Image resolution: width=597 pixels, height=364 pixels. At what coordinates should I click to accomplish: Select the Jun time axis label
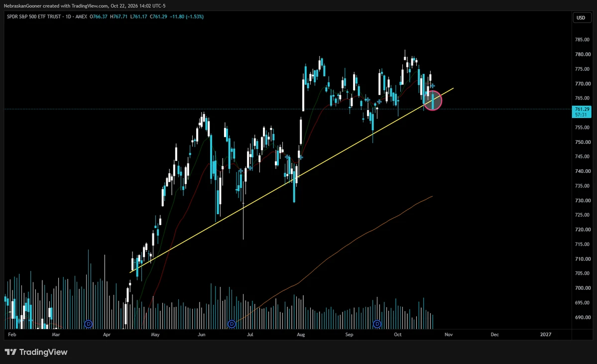(x=202, y=335)
